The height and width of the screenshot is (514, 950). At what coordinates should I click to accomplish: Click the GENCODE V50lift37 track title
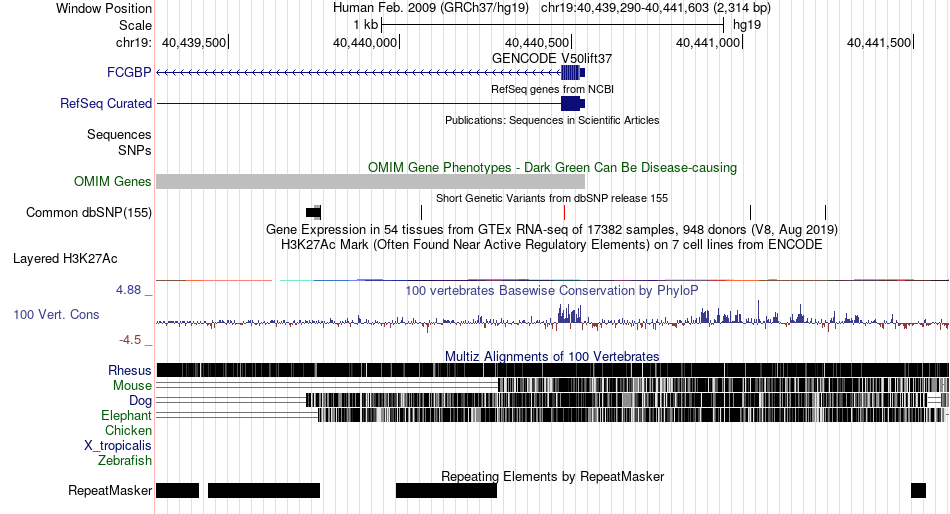(552, 58)
